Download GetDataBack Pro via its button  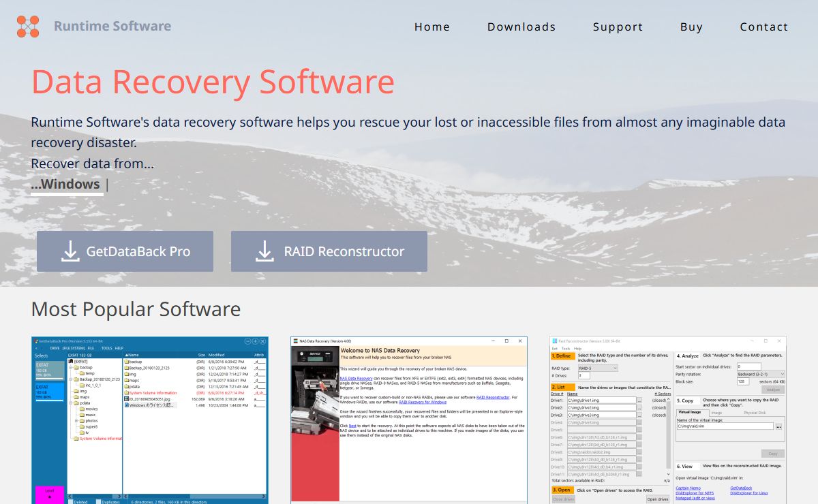125,251
